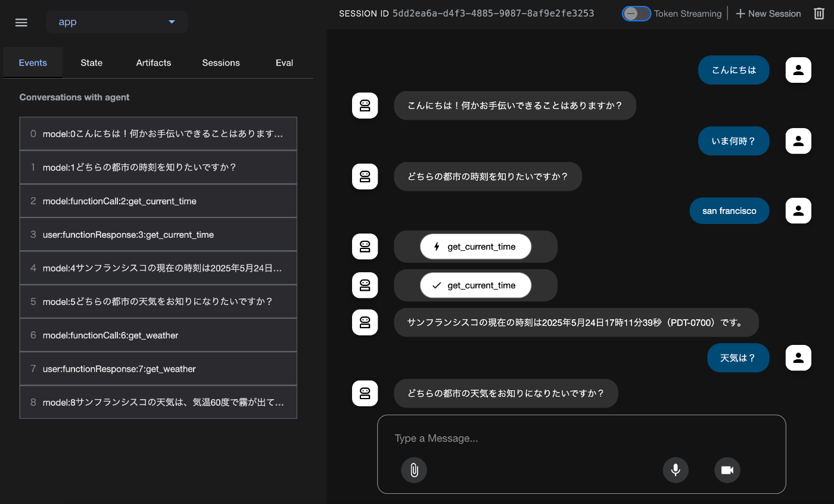Click the get_current_time function call chip with bolt
The image size is (834, 504).
[x=475, y=247]
